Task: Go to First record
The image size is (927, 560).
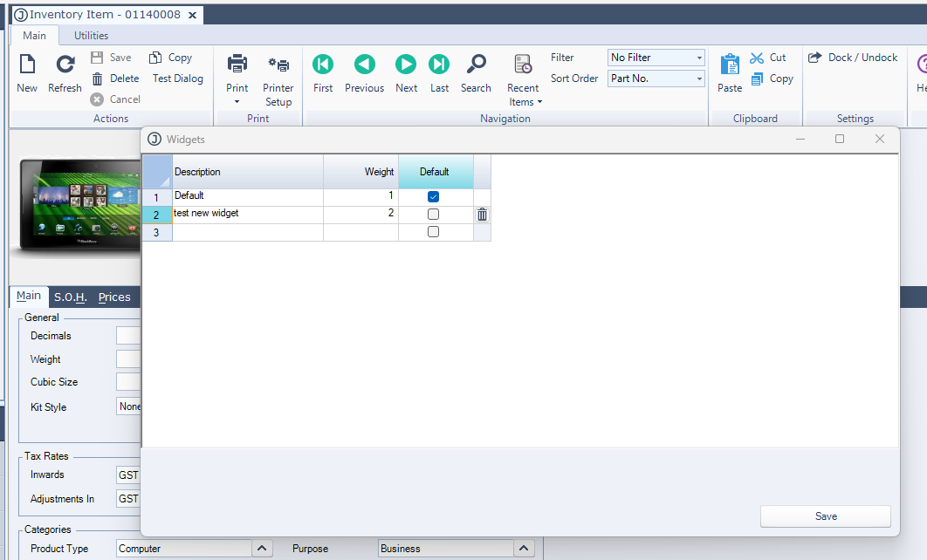Action: point(323,65)
